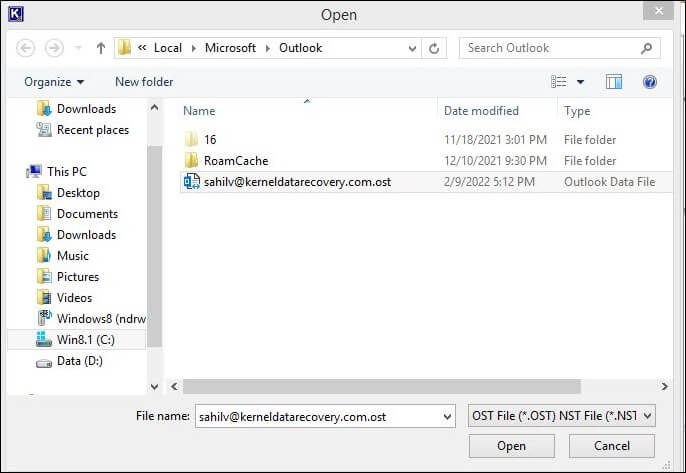Screen dimensions: 686x473
Task: Refresh the Outlook folder view
Action: [434, 48]
